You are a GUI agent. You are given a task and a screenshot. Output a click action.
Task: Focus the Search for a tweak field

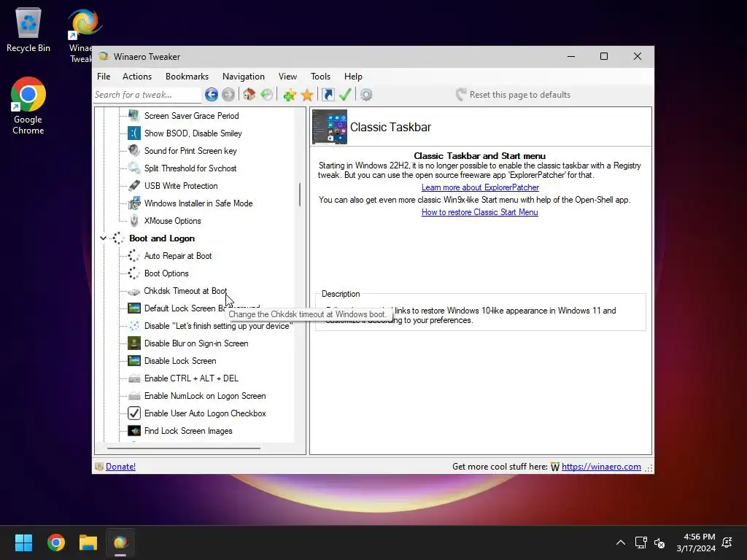147,95
